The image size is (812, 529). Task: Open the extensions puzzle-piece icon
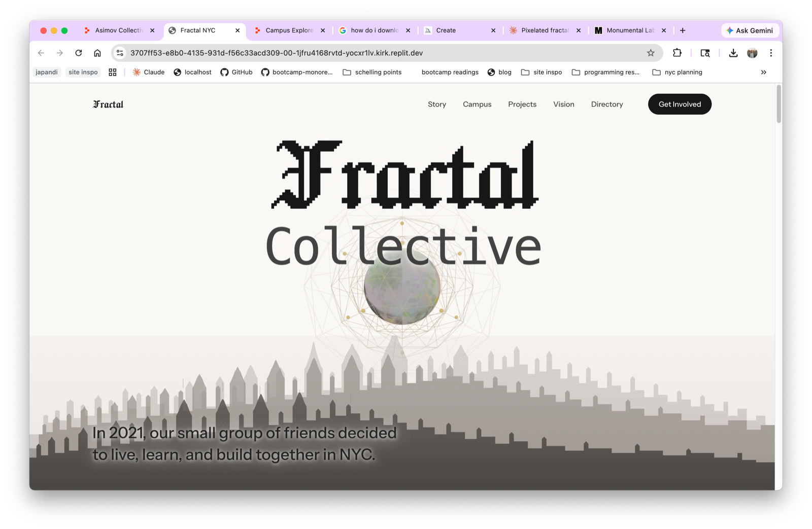tap(677, 53)
